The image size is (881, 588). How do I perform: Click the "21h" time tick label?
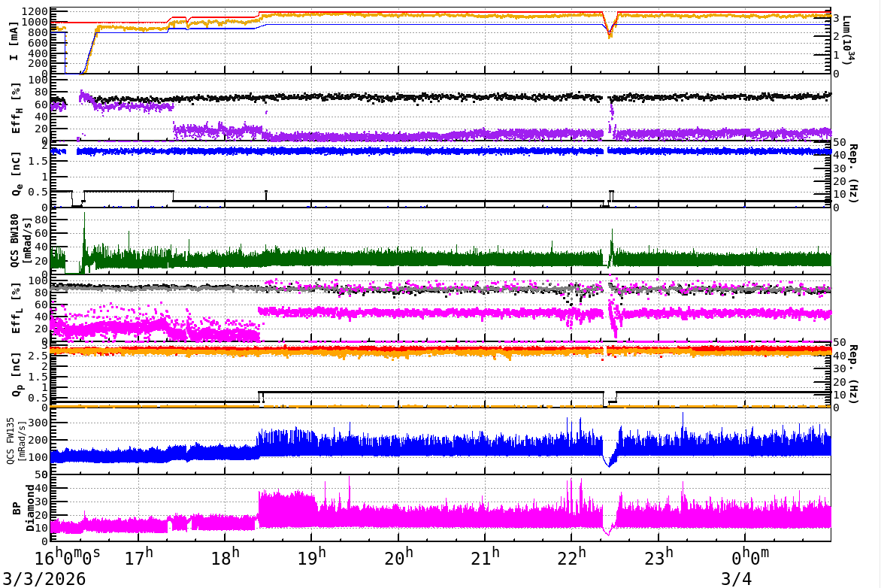tap(484, 557)
